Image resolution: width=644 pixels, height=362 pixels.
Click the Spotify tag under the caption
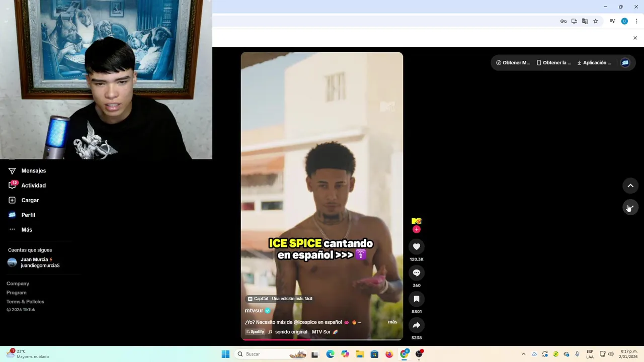(255, 332)
